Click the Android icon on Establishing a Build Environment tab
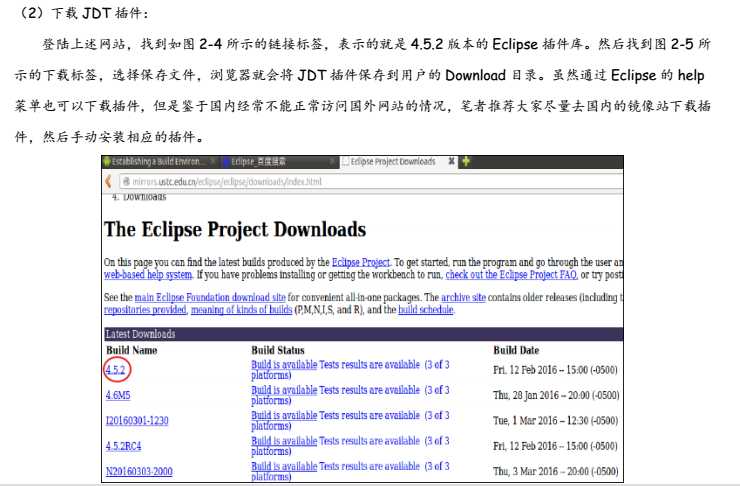The image size is (740, 486). (x=107, y=162)
